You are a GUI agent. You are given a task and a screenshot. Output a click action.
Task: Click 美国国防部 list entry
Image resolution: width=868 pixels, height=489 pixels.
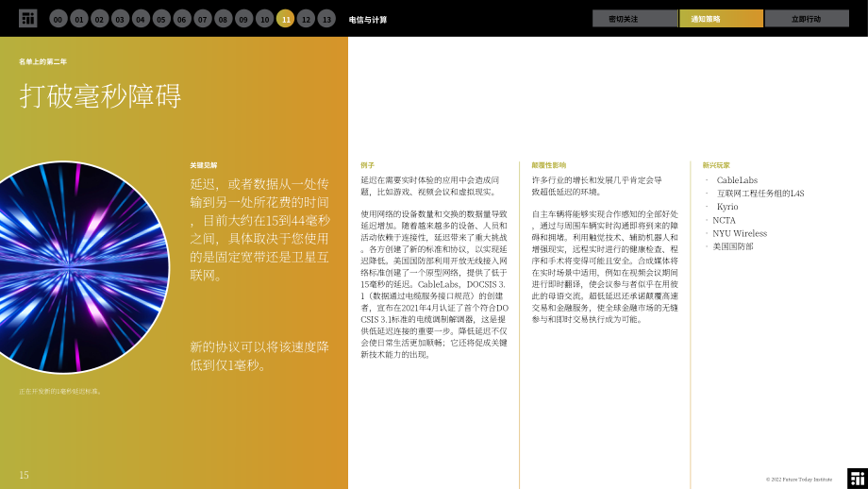[x=733, y=246]
